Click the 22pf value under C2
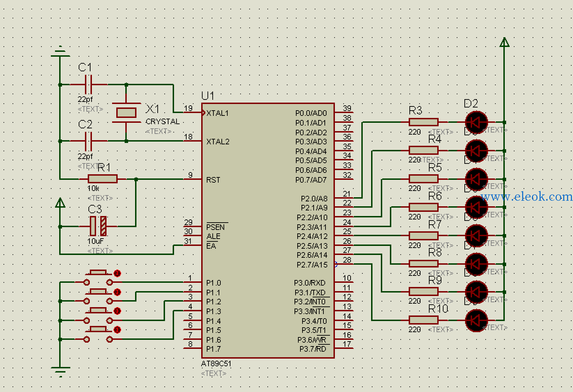The width and height of the screenshot is (573, 392). pyautogui.click(x=85, y=157)
